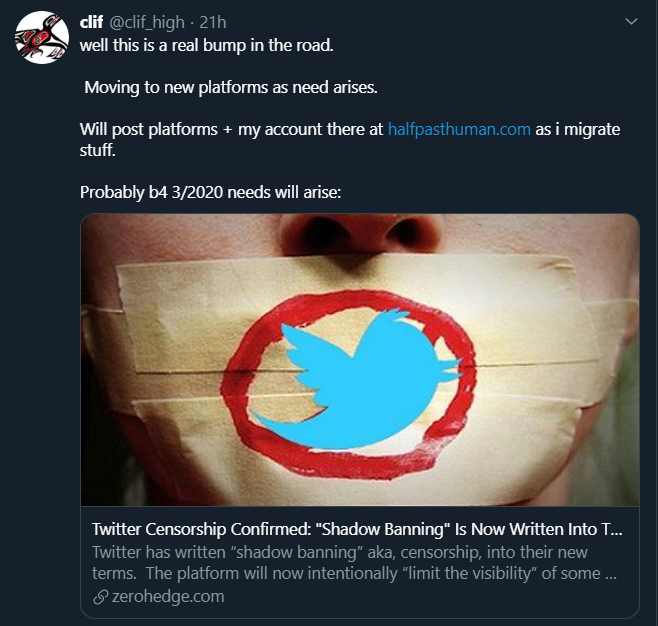Open the @clif_high handle profile

click(147, 23)
